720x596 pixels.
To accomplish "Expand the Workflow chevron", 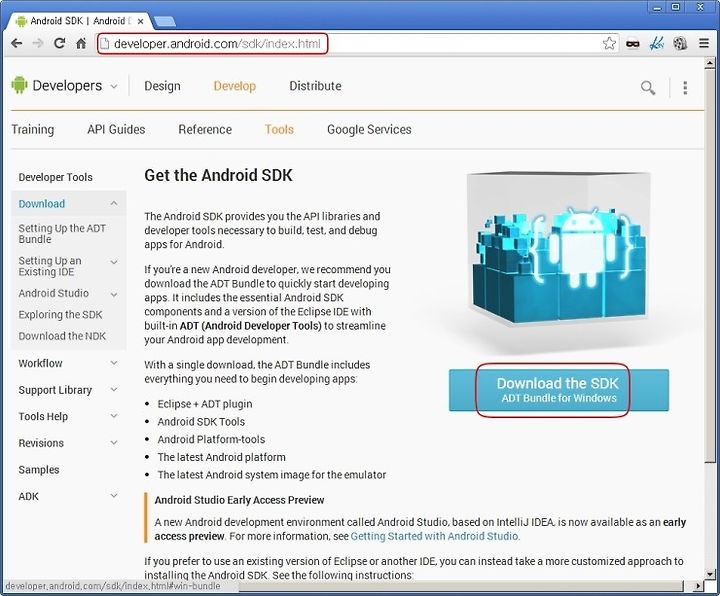I will point(114,363).
